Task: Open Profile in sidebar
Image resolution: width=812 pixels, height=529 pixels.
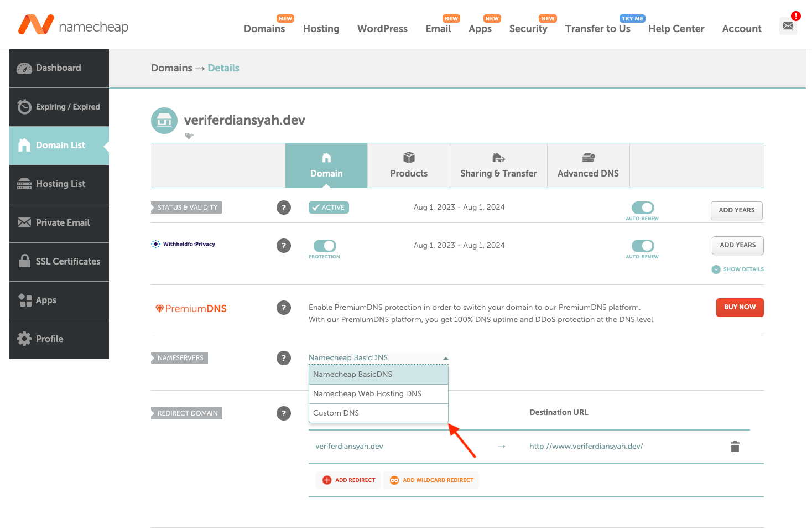Action: coord(59,339)
